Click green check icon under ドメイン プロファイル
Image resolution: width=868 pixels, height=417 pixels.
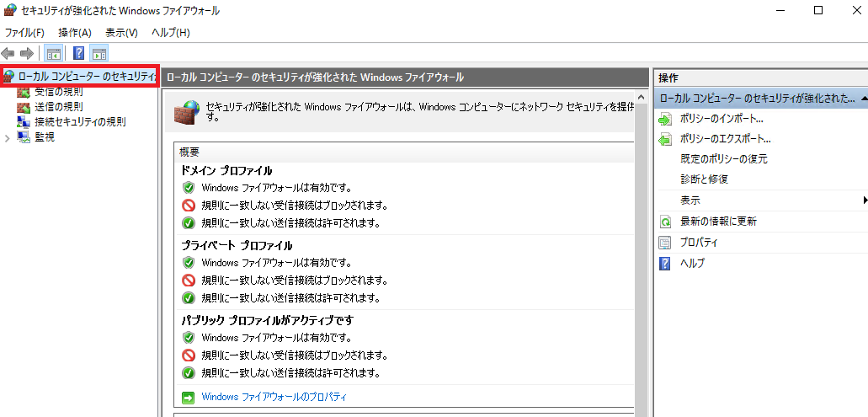(189, 223)
